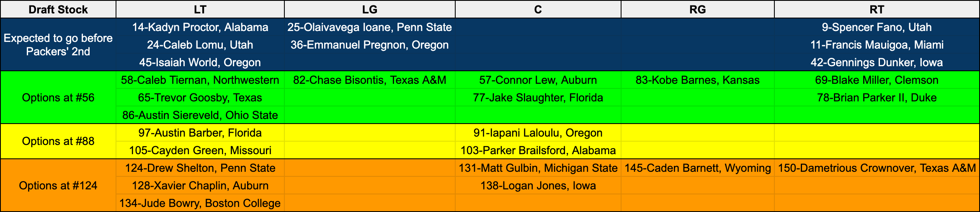This screenshot has height=212, width=980.
Task: Click the RG column header
Action: (x=697, y=10)
